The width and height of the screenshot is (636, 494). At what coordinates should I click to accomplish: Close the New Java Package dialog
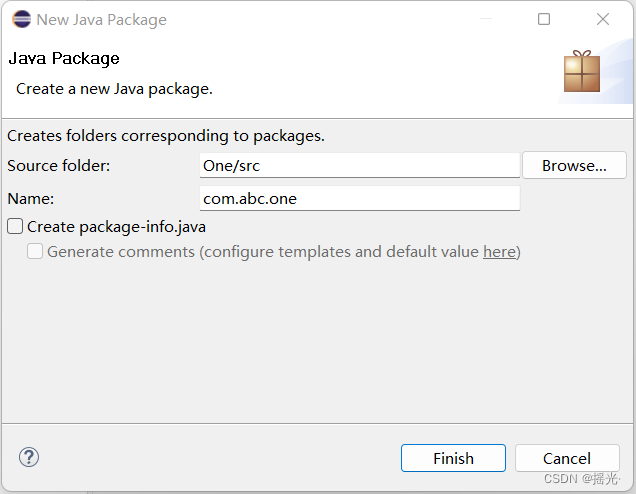click(x=603, y=19)
